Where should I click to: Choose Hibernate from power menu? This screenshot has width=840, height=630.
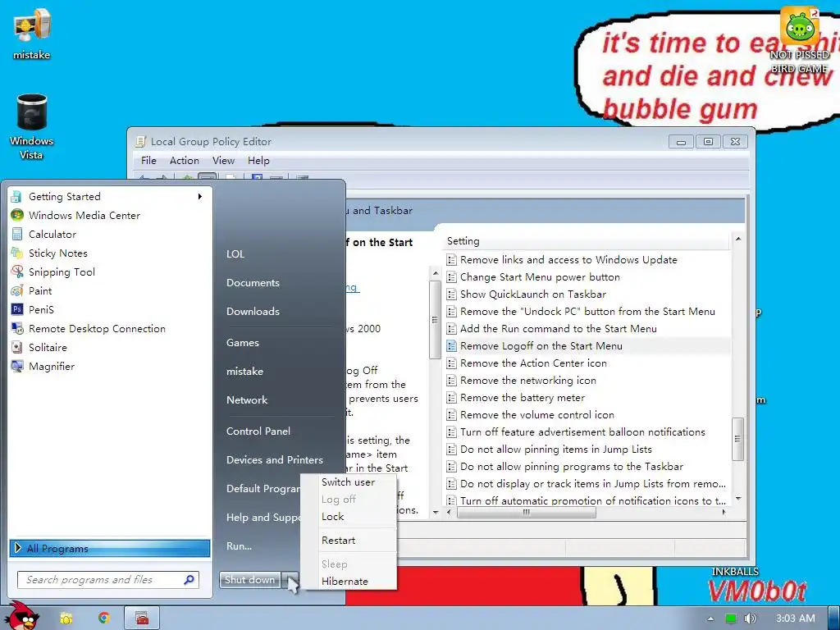[348, 582]
